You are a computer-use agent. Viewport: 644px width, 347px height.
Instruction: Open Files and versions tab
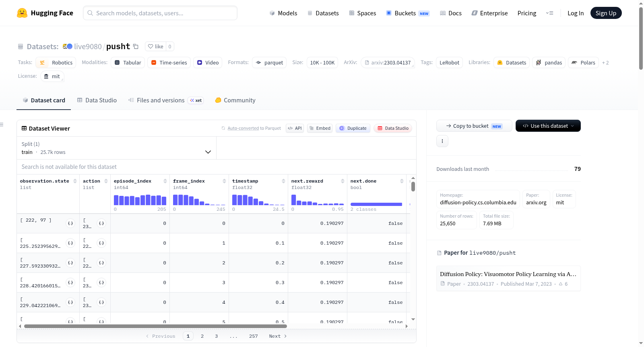point(166,100)
